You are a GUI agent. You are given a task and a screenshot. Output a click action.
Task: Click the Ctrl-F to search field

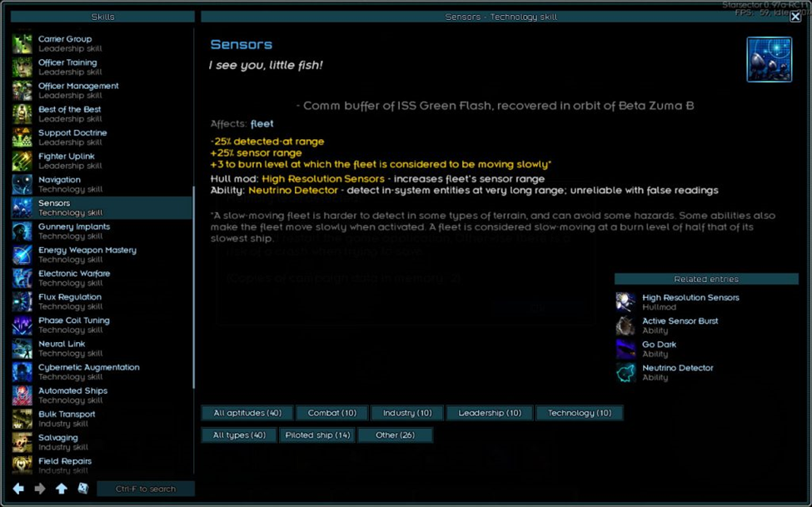click(x=146, y=489)
